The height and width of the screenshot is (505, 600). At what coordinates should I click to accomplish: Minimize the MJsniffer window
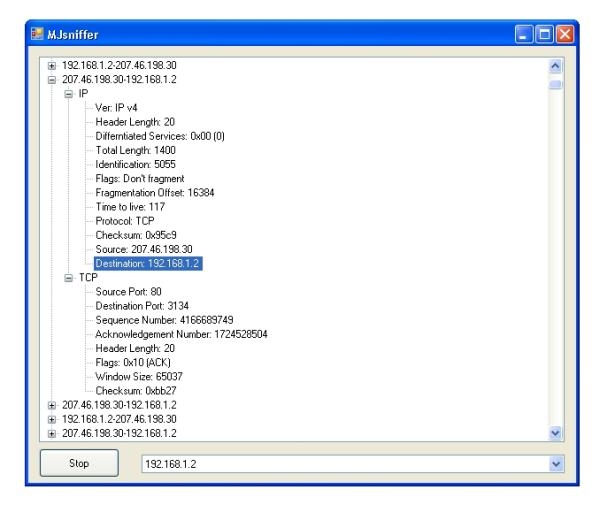coord(523,34)
